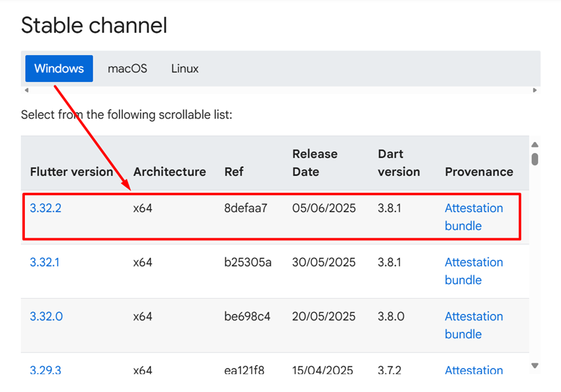Click the table scrollbar up arrow
561x392 pixels.
click(x=535, y=145)
